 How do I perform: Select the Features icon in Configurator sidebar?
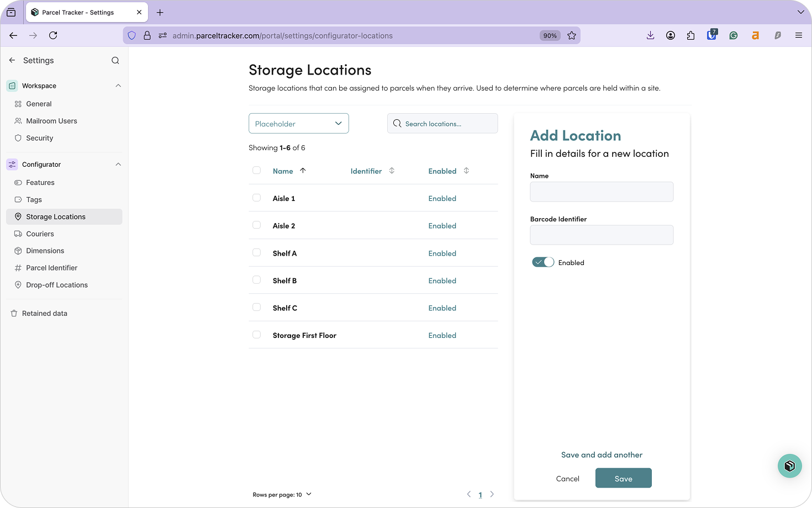[x=18, y=182]
